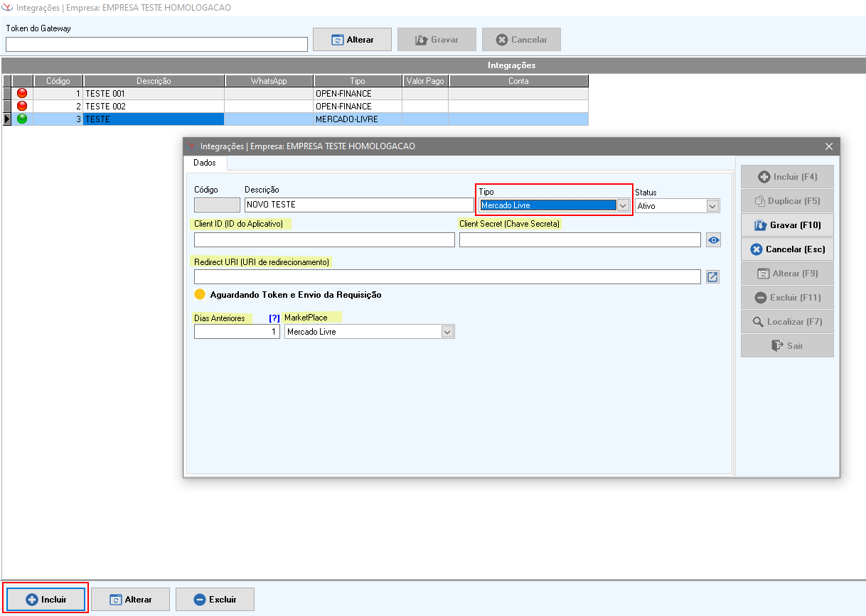Viewport: 866px width, 616px height.
Task: Click red status icon of TESTE 002
Action: pyautogui.click(x=22, y=106)
